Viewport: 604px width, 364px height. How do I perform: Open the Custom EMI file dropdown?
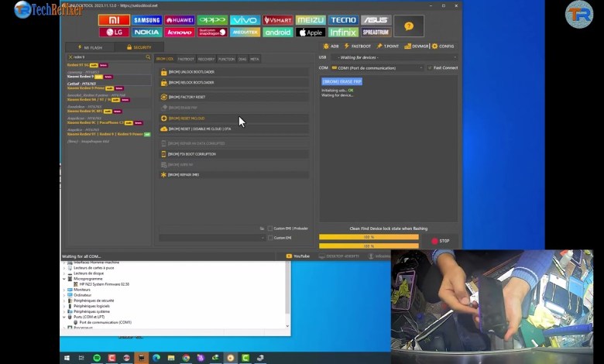coord(212,238)
